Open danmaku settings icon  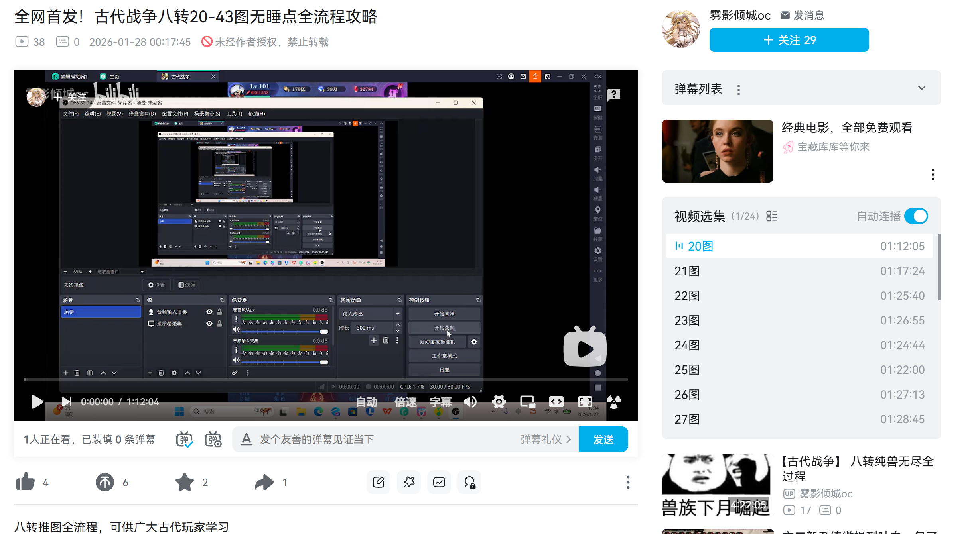click(213, 439)
